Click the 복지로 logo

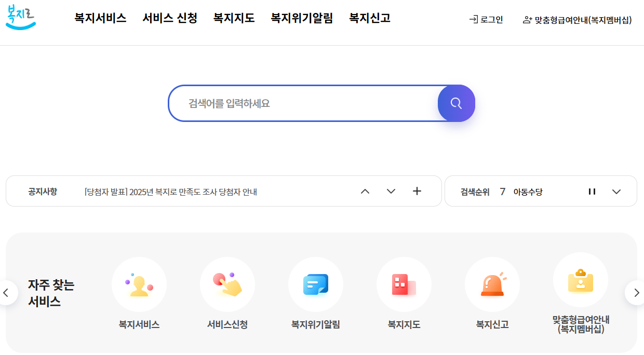tap(21, 17)
